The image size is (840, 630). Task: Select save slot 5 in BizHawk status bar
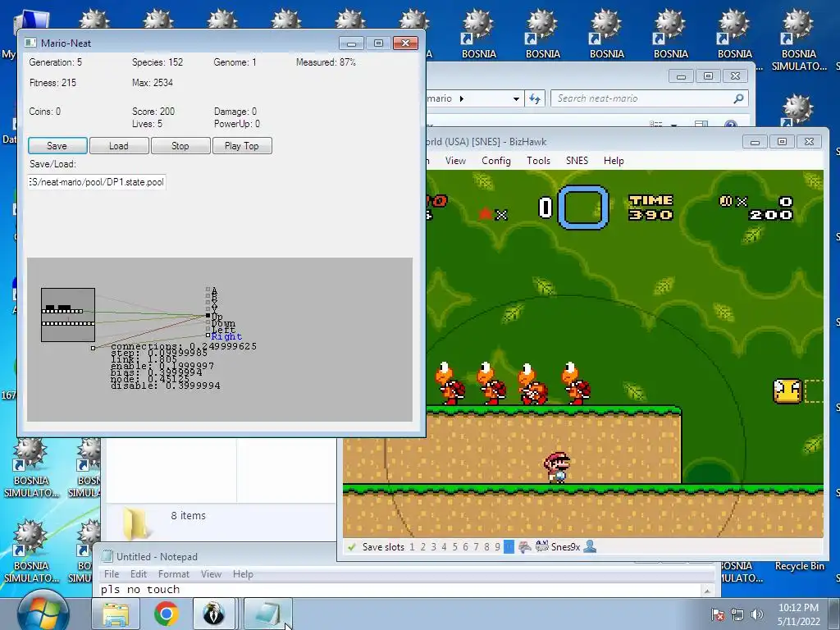pyautogui.click(x=454, y=547)
